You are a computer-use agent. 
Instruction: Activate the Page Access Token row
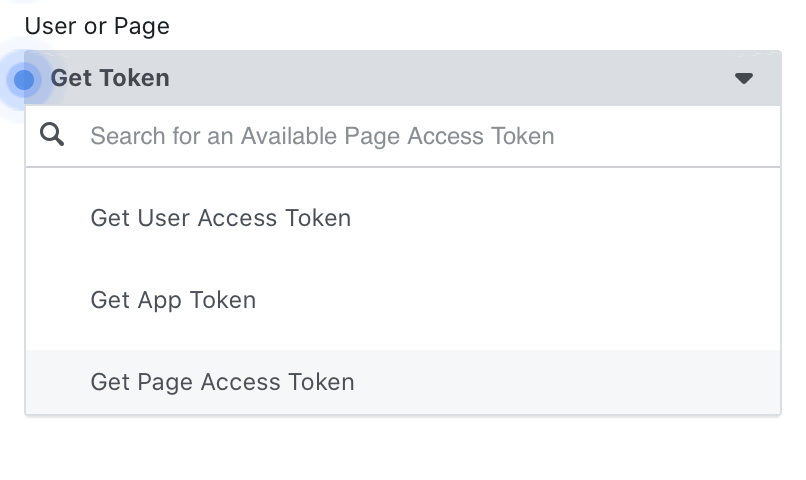tap(403, 382)
